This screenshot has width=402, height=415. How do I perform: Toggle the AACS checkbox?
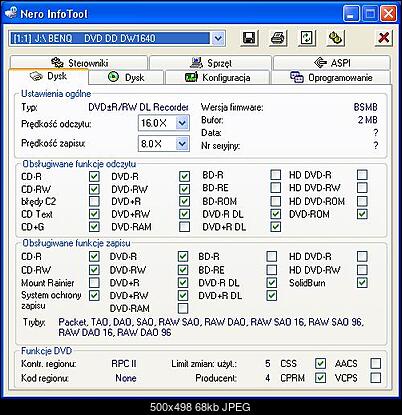pos(376,363)
